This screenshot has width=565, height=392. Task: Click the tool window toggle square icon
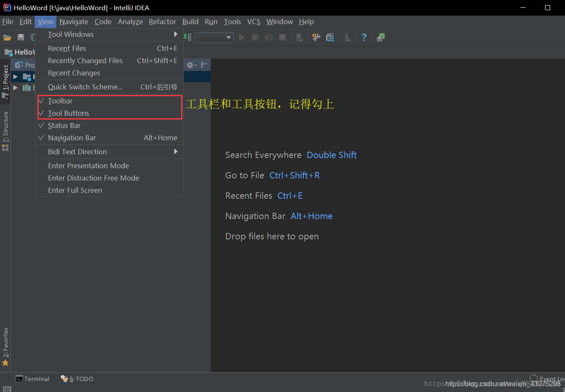pos(7,389)
